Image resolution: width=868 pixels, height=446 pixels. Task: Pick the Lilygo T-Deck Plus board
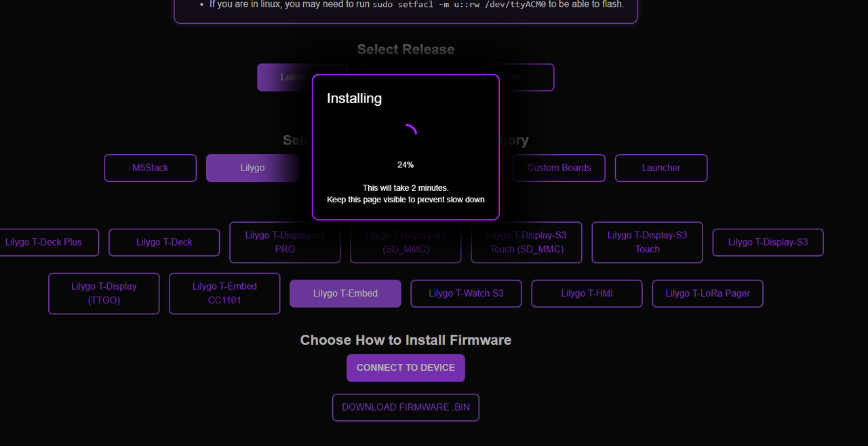point(43,242)
